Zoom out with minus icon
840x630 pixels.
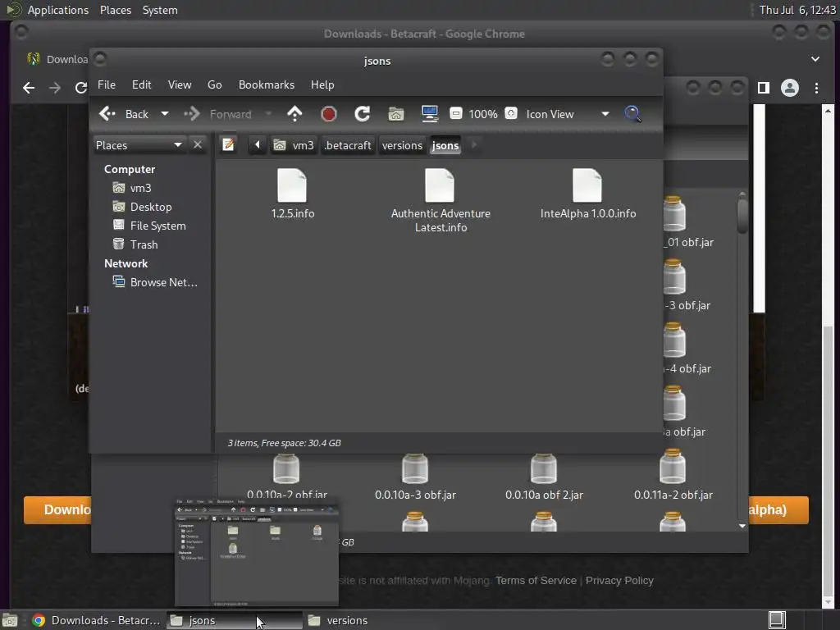(456, 113)
